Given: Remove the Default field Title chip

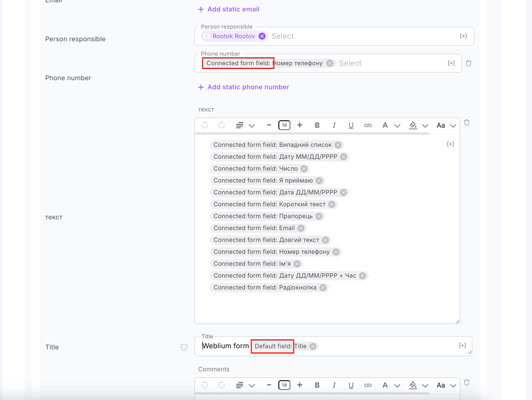Looking at the screenshot, I should (x=313, y=346).
